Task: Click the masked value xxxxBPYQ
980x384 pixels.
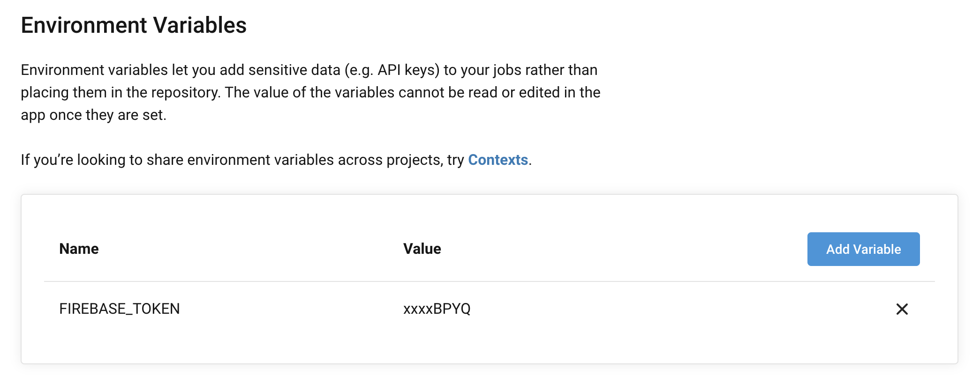Action: (x=437, y=309)
